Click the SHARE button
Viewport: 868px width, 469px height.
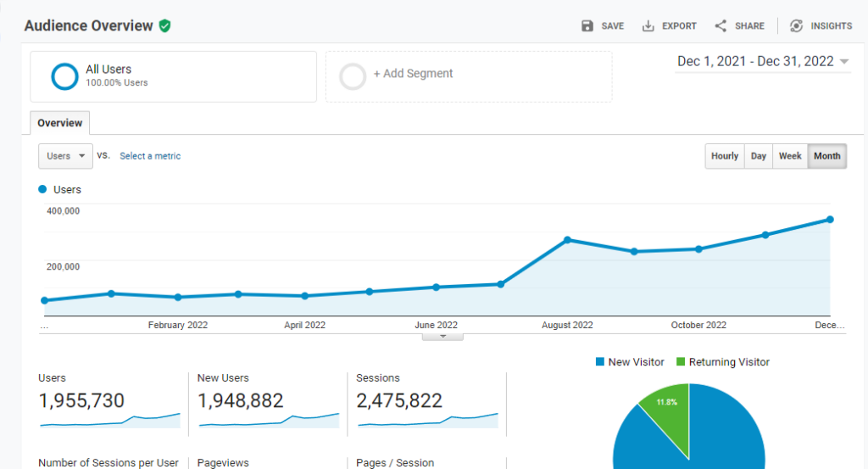[739, 26]
